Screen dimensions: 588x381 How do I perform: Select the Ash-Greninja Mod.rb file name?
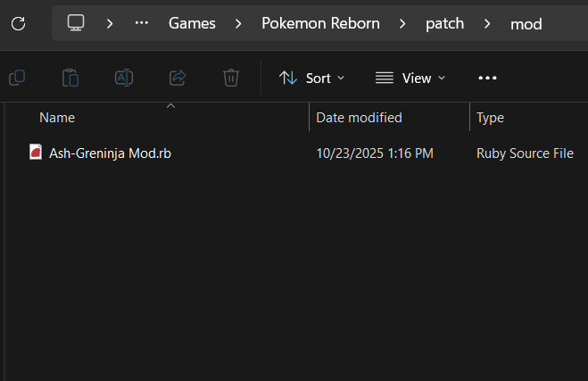(x=110, y=153)
